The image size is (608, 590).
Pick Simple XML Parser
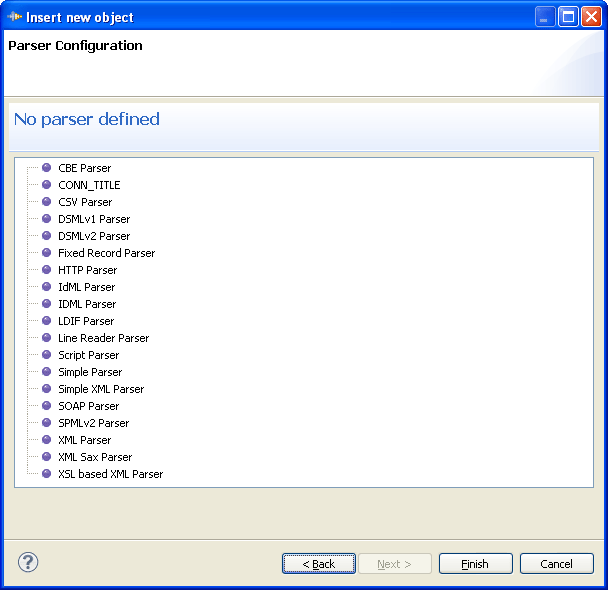click(x=101, y=389)
